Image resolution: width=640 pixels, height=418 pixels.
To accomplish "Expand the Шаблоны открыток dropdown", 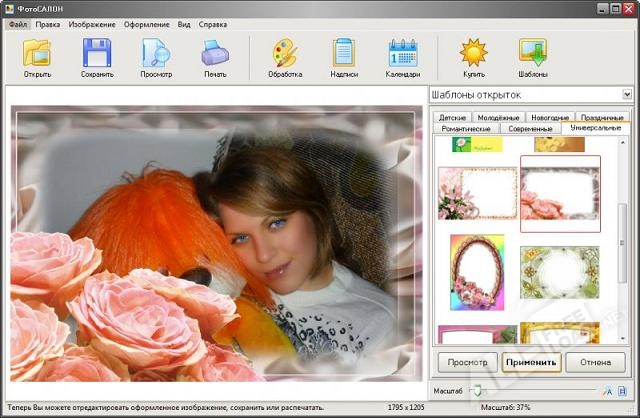I will pos(627,94).
